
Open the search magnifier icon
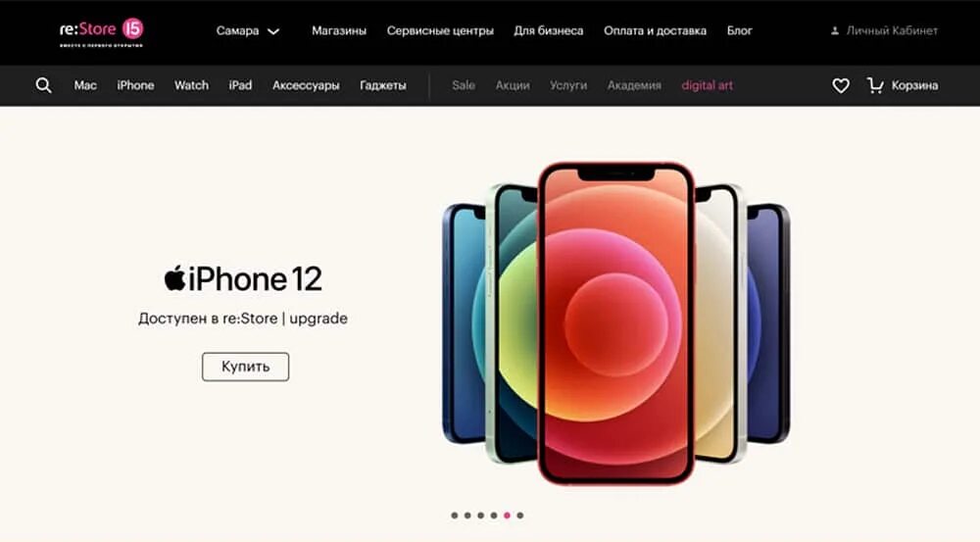pyautogui.click(x=43, y=85)
